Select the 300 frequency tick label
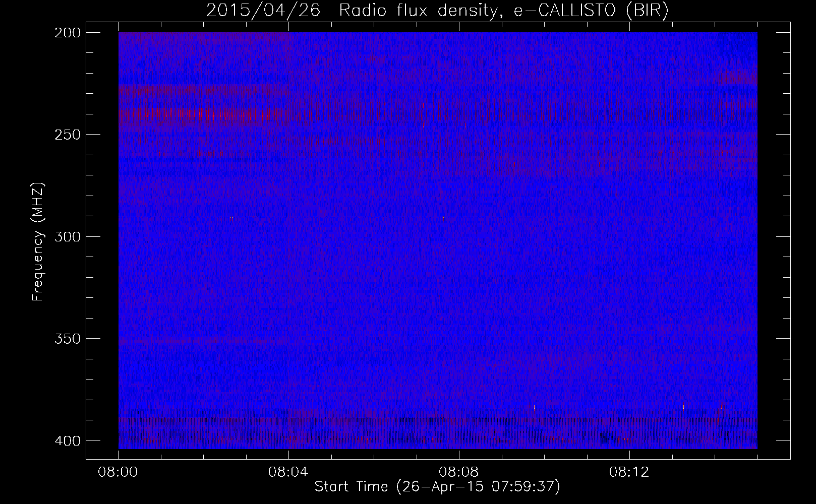The width and height of the screenshot is (816, 504). click(67, 236)
